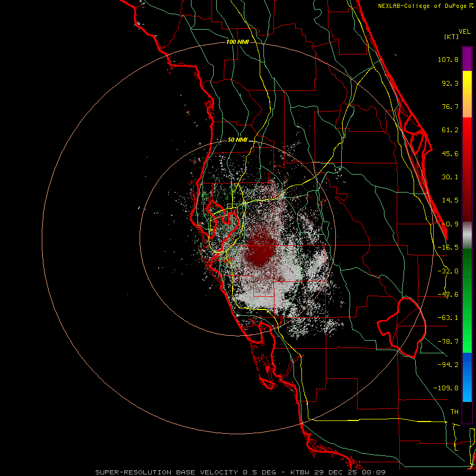The image size is (476, 476).
Task: Select the red gradient segment of color bar
Action: pyautogui.click(x=467, y=169)
